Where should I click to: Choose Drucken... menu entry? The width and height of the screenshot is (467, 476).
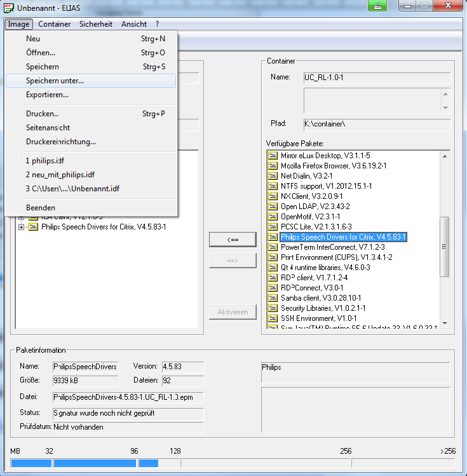(x=91, y=114)
